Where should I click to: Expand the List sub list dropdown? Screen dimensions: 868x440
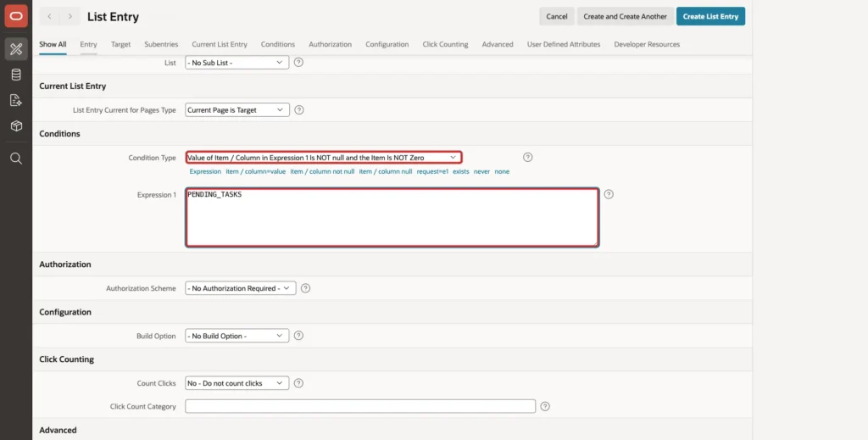(237, 63)
